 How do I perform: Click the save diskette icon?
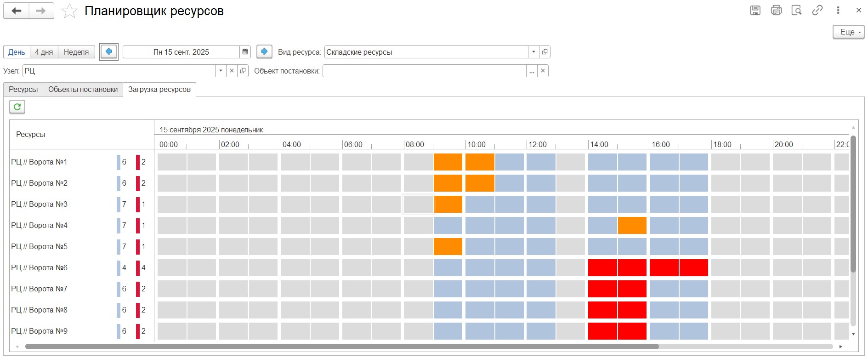point(755,11)
